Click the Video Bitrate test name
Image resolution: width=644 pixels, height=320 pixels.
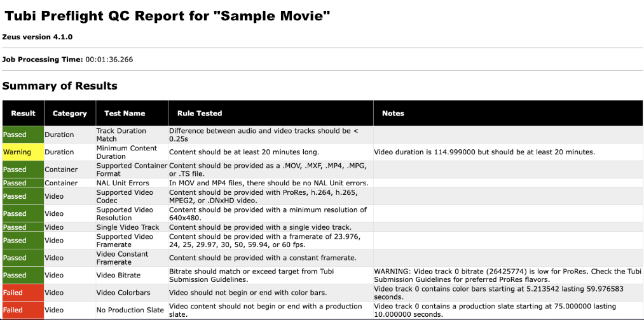(118, 276)
